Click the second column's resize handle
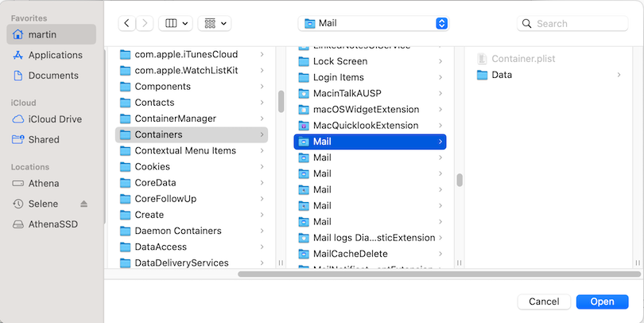Screen dimensions: 644x323 pos(460,263)
